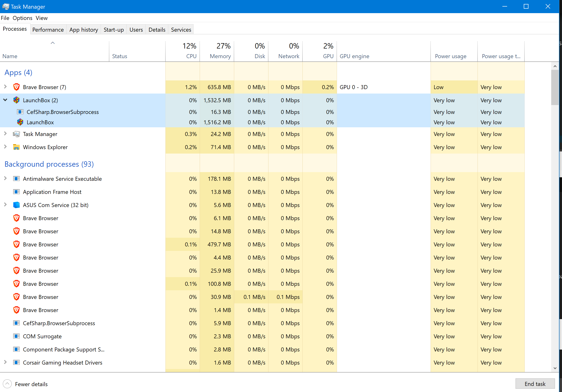Screen dimensions: 562x392
Task: Sort by GPU column header
Action: 320,51
